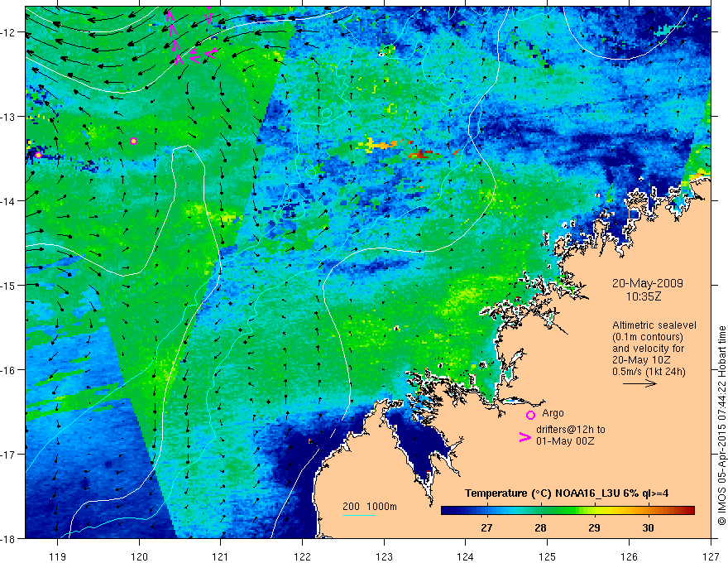Click the 'Argo' legend label
This screenshot has width=728, height=563.
click(x=553, y=413)
